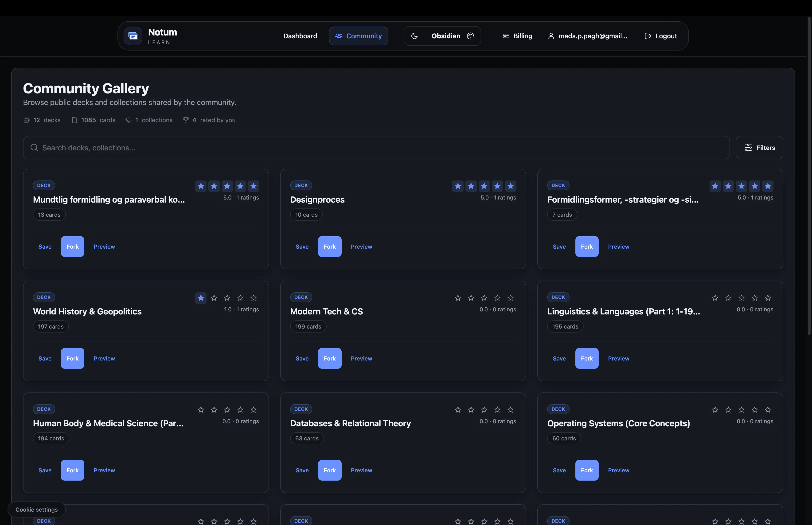Click the search decks input field
The width and height of the screenshot is (812, 525).
(x=376, y=148)
